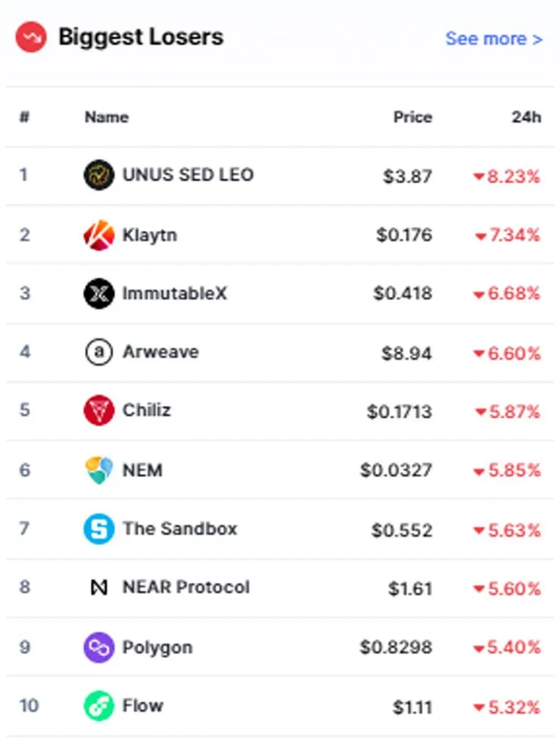The image size is (560, 739).
Task: Sort by the Price column header
Action: click(x=412, y=117)
